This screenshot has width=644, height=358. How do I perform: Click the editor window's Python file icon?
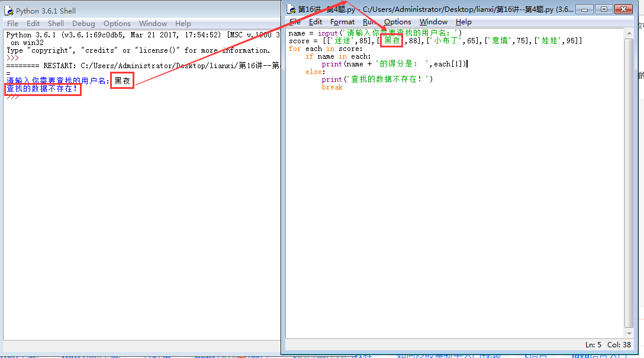click(291, 9)
